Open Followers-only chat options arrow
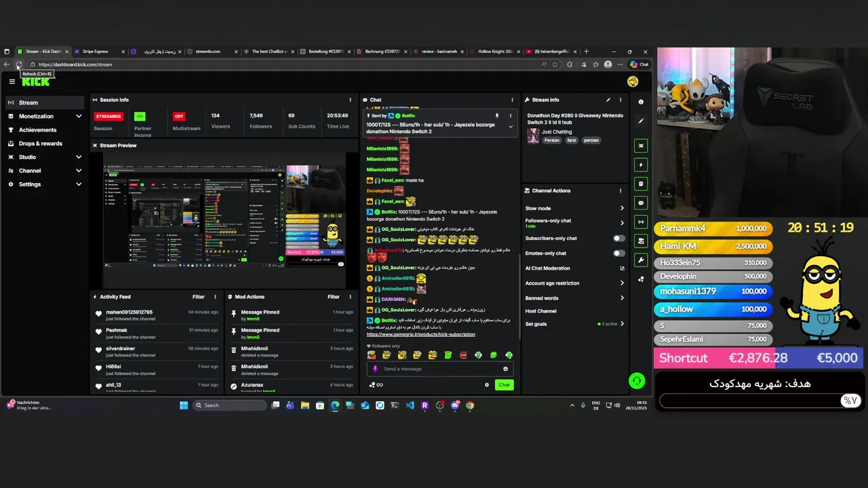 [x=622, y=222]
